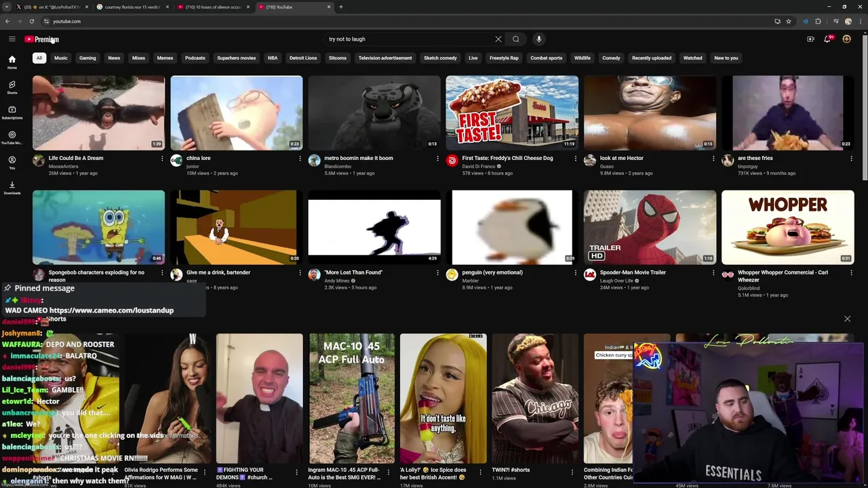Open the Spooder-Man Movie Trailer title
This screenshot has height=488, width=868.
[x=633, y=272]
